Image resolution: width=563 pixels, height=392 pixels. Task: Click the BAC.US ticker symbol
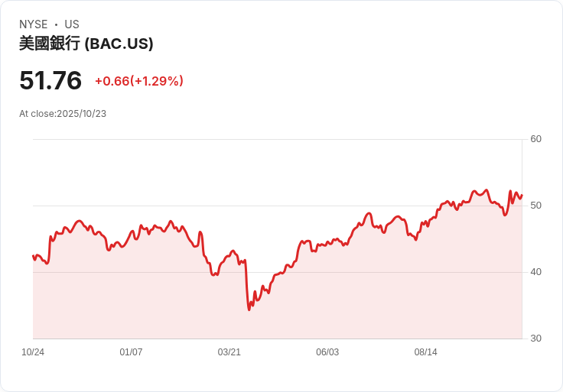click(119, 44)
